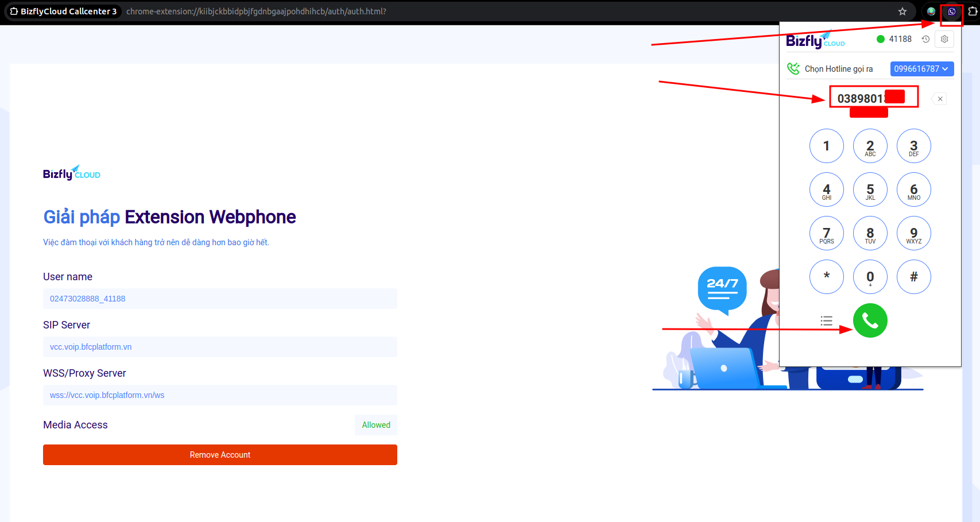Viewport: 980px width, 522px height.
Task: Click the BizflyCloud Callcenter 3 extension label
Action: tap(63, 11)
